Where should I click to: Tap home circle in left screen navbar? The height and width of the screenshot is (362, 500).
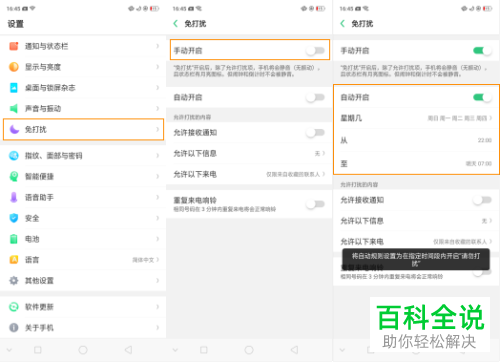83,350
